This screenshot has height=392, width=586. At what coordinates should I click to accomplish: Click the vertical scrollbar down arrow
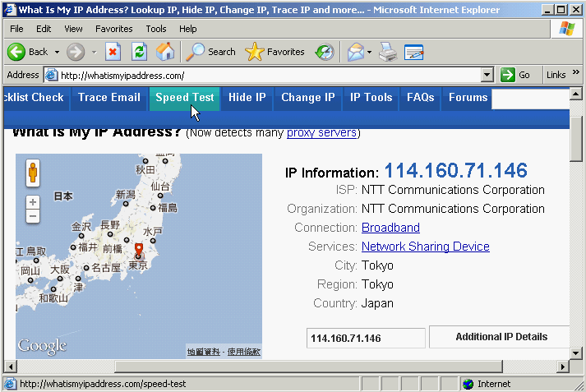[x=576, y=353]
